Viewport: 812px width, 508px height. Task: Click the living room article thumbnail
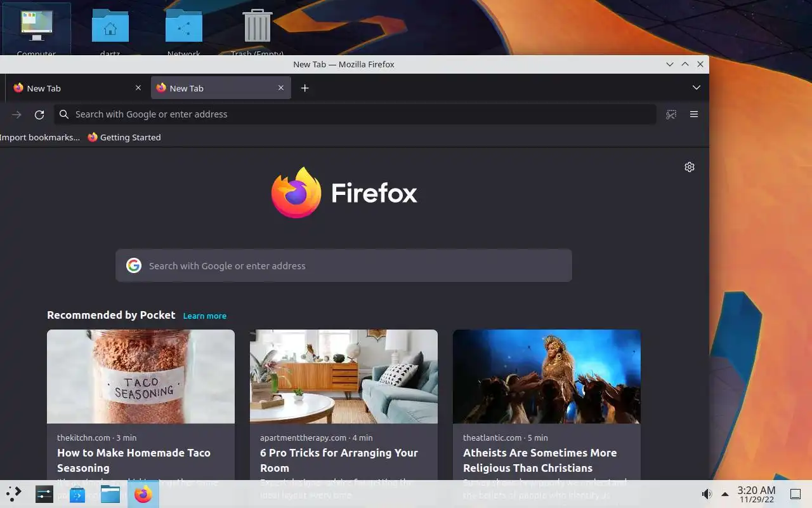(x=344, y=377)
